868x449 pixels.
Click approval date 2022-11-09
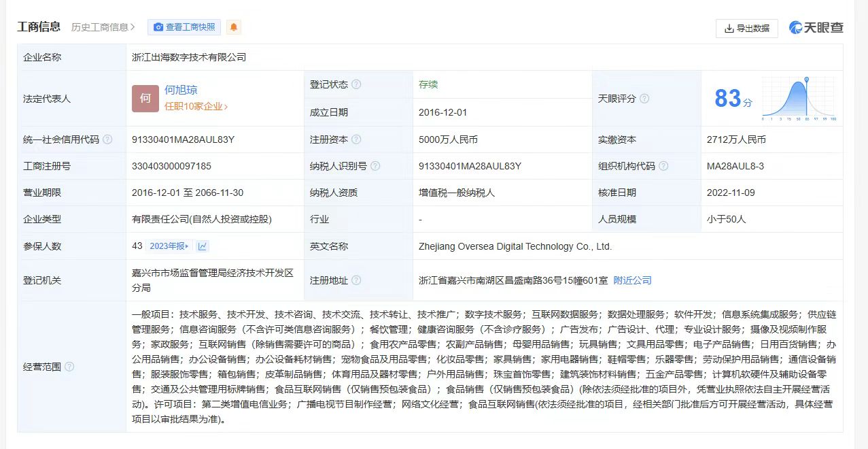coord(731,193)
